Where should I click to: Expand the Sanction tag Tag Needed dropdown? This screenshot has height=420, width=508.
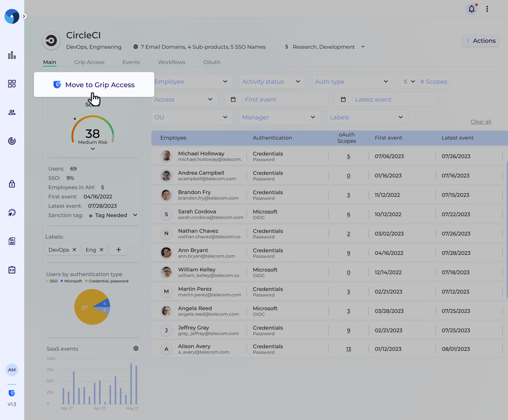click(x=135, y=215)
